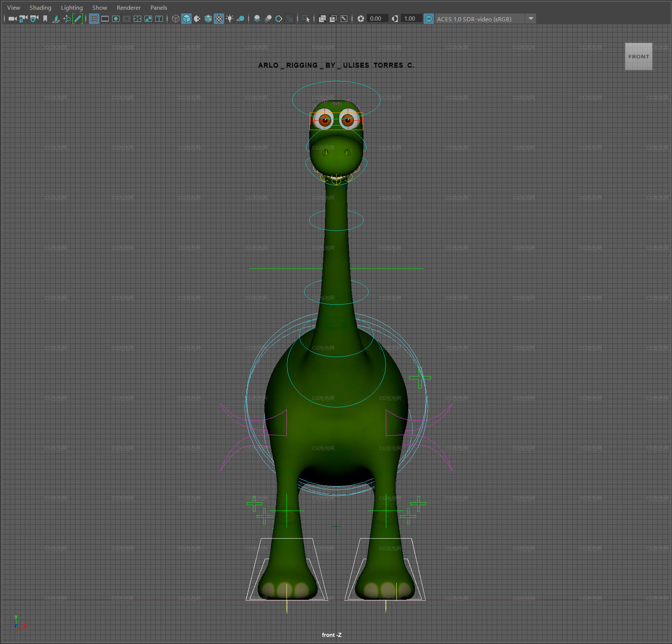Click the camera Bookmarks icon
Screen dimensions: 672x644
[45, 19]
